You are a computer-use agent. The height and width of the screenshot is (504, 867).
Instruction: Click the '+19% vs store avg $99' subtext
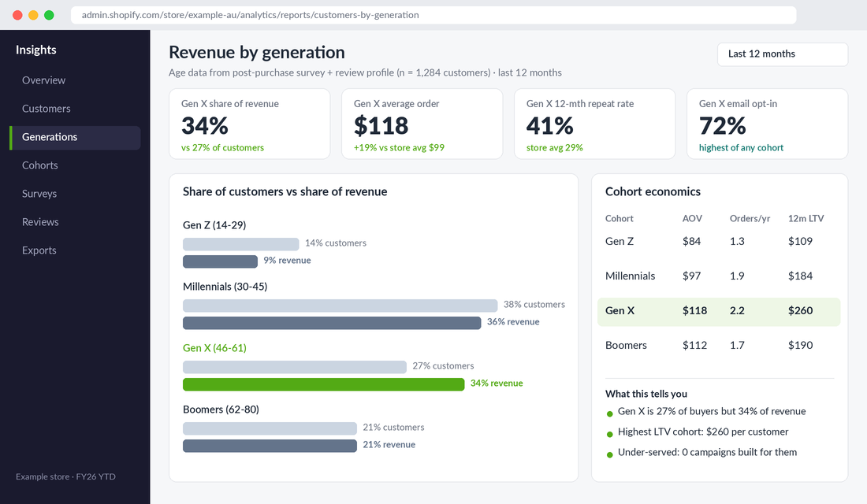pyautogui.click(x=399, y=147)
